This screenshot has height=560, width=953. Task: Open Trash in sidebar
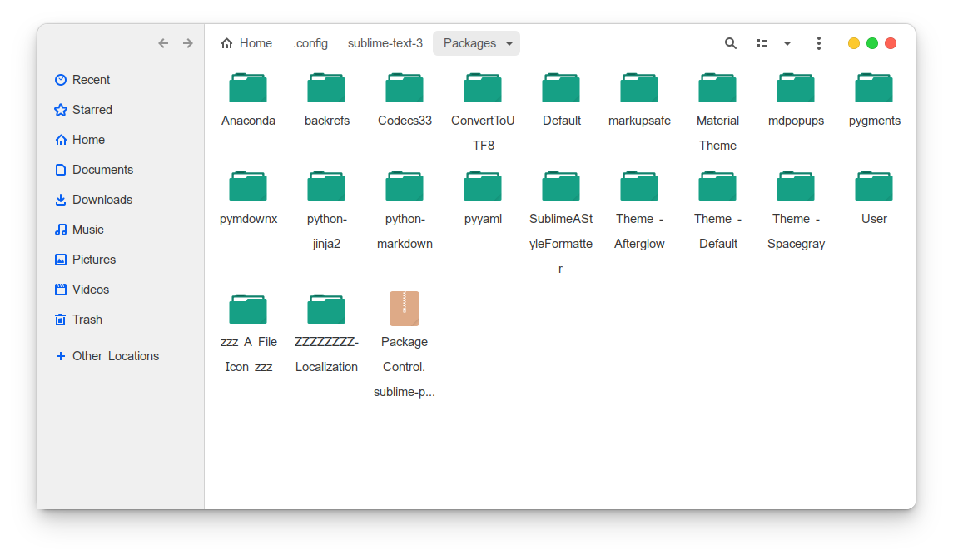pos(78,320)
